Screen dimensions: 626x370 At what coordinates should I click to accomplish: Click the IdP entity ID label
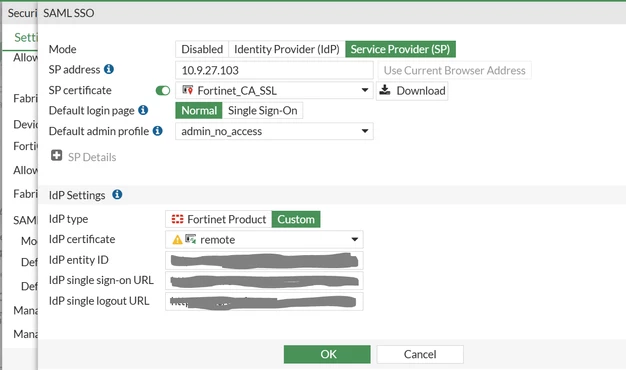point(79,260)
